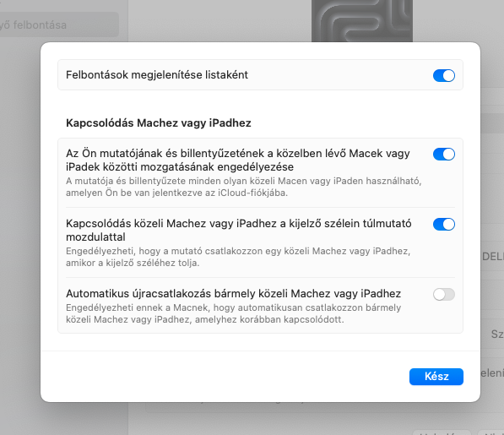Click the iCloud-fiókjába description text
The image size is (504, 435).
244,187
